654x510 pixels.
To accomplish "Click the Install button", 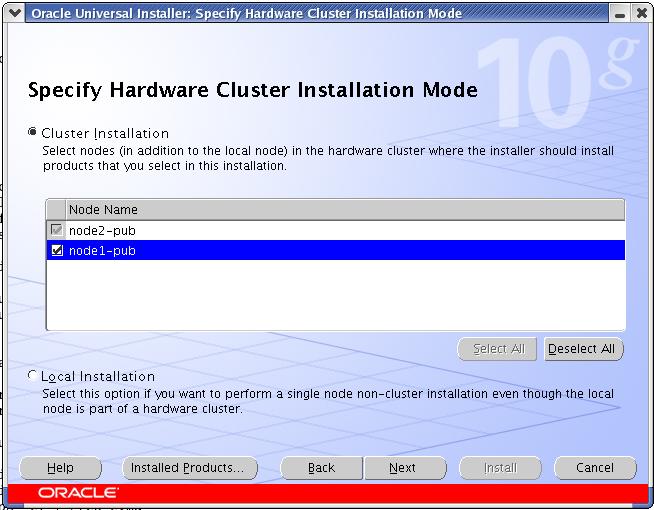I will click(500, 468).
